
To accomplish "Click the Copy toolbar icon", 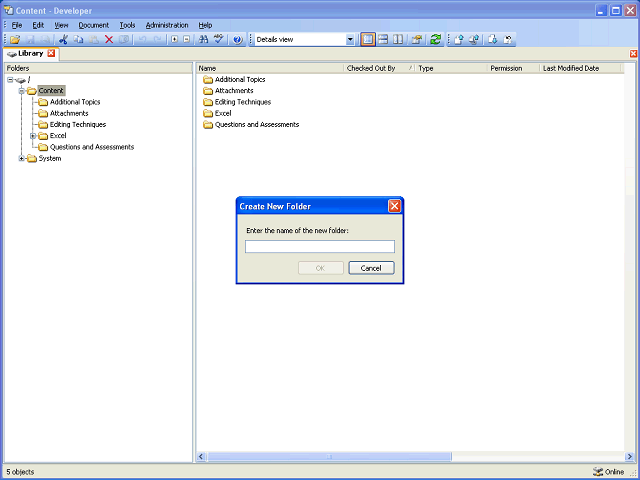I will tap(78, 40).
